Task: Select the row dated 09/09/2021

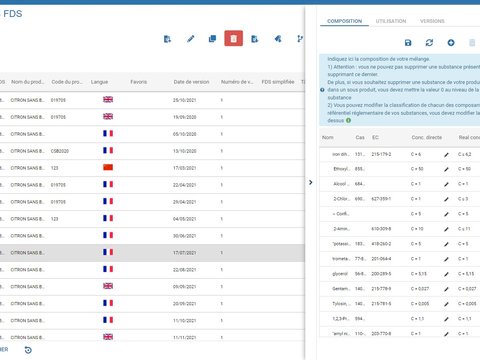Action: [x=152, y=287]
